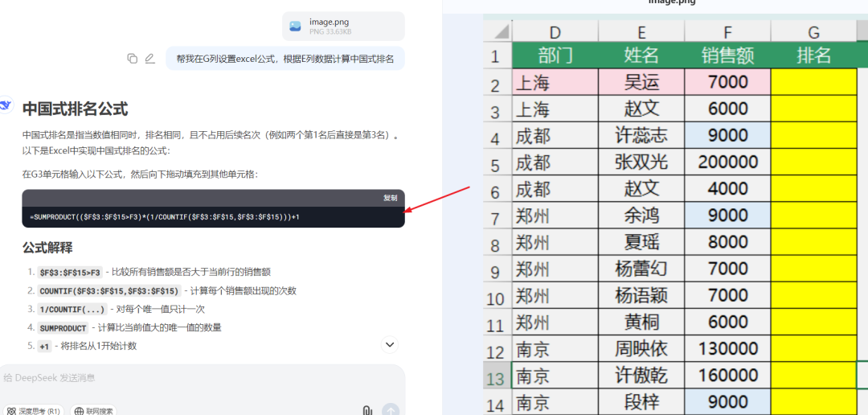Click the sales value 8000
868x415 pixels.
[x=727, y=241]
